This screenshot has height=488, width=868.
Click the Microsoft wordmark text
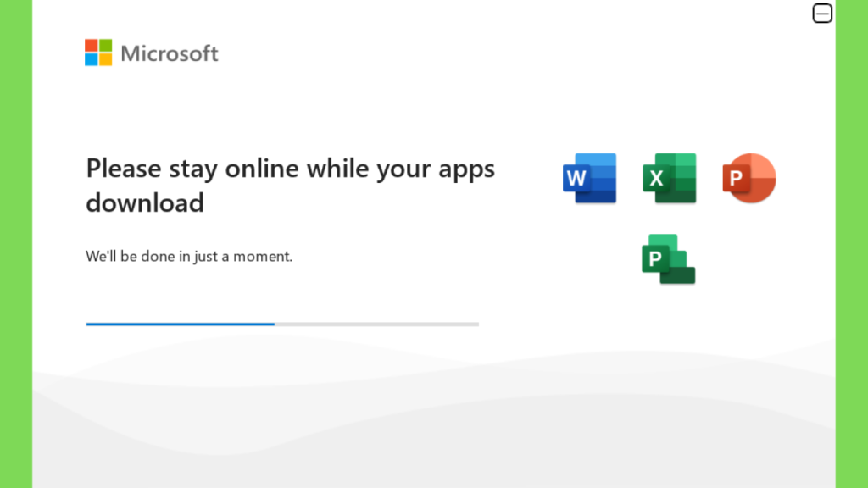(x=170, y=53)
